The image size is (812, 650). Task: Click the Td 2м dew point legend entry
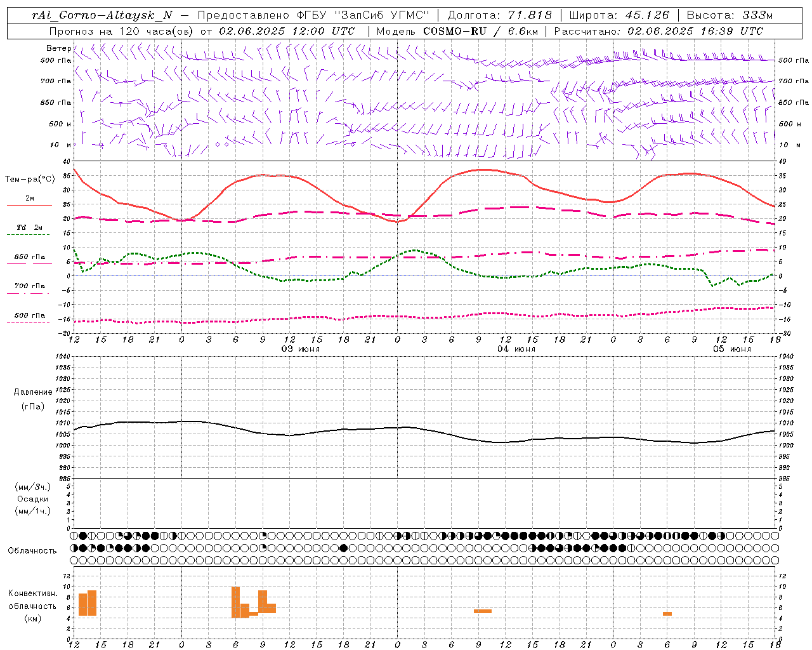[x=30, y=227]
